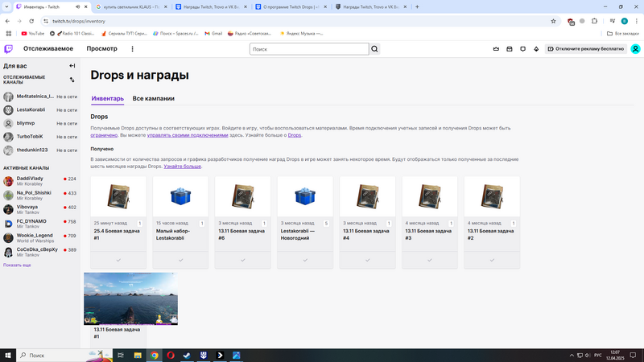The height and width of the screenshot is (362, 644).
Task: Open Windows Task View
Action: [x=120, y=355]
